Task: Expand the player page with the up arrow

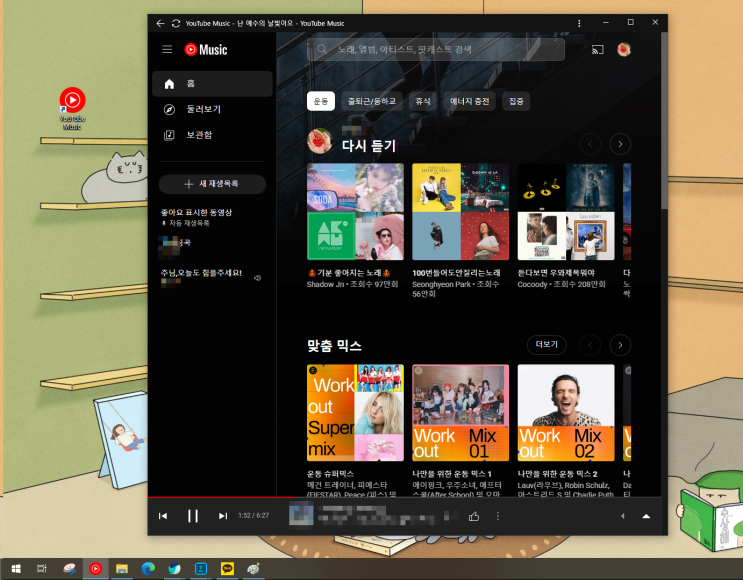Action: pos(646,516)
